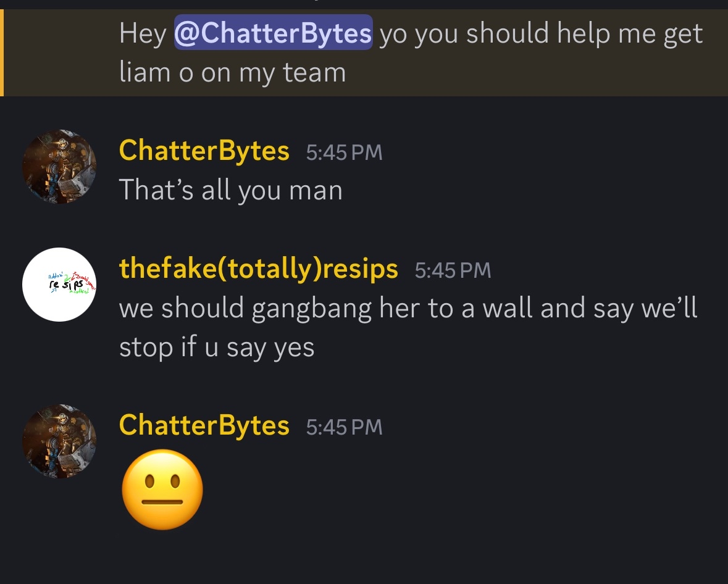Open the thefake(totally)resips profile avatar
728x584 pixels.
59,285
